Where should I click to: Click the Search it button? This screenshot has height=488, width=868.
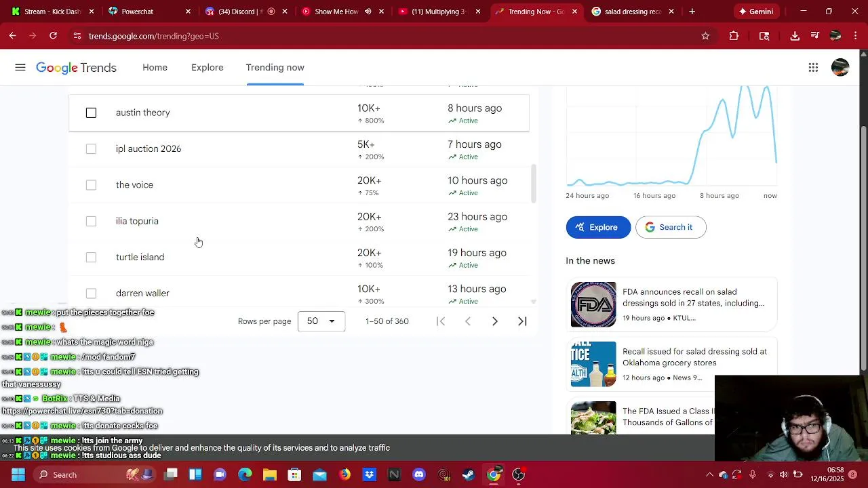(x=671, y=227)
